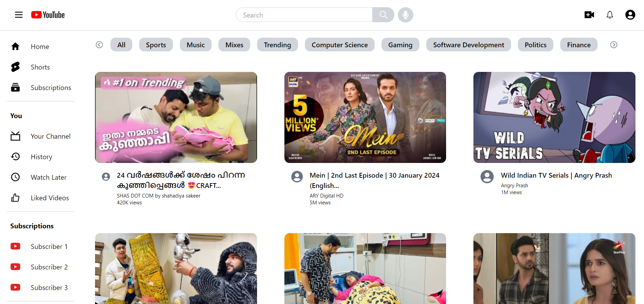Click into the Search text field
The height and width of the screenshot is (304, 644).
pos(304,15)
